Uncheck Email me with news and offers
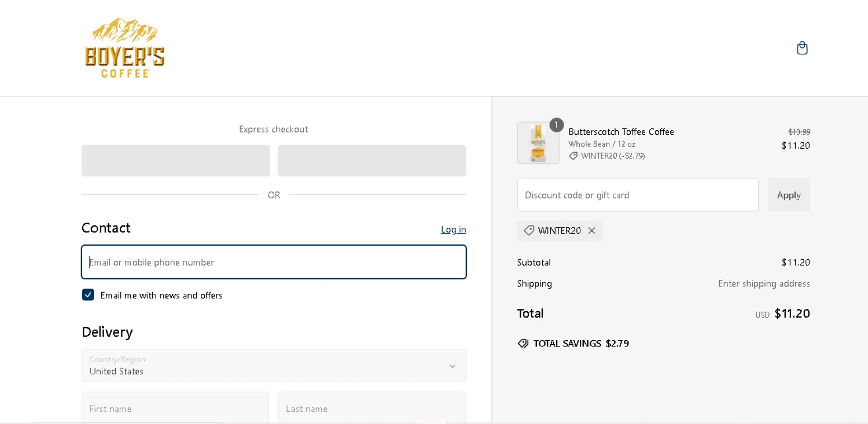 point(88,295)
